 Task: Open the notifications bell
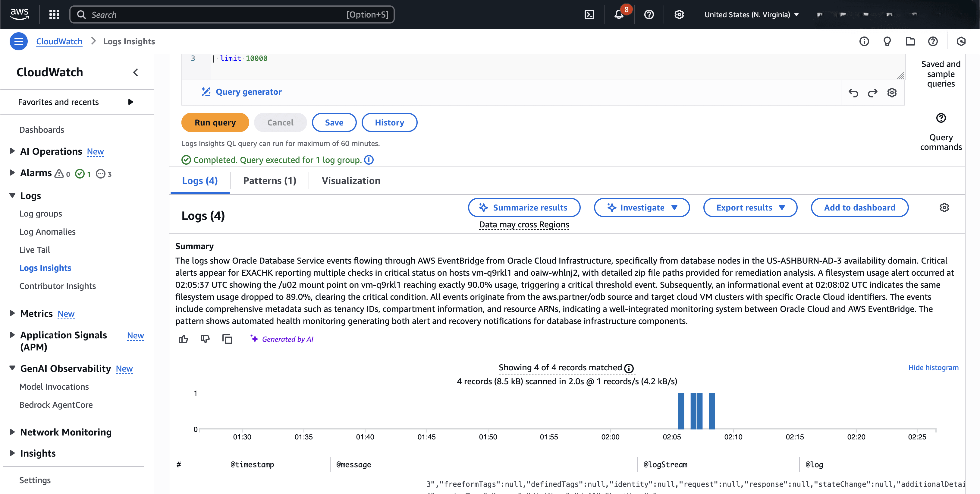619,14
